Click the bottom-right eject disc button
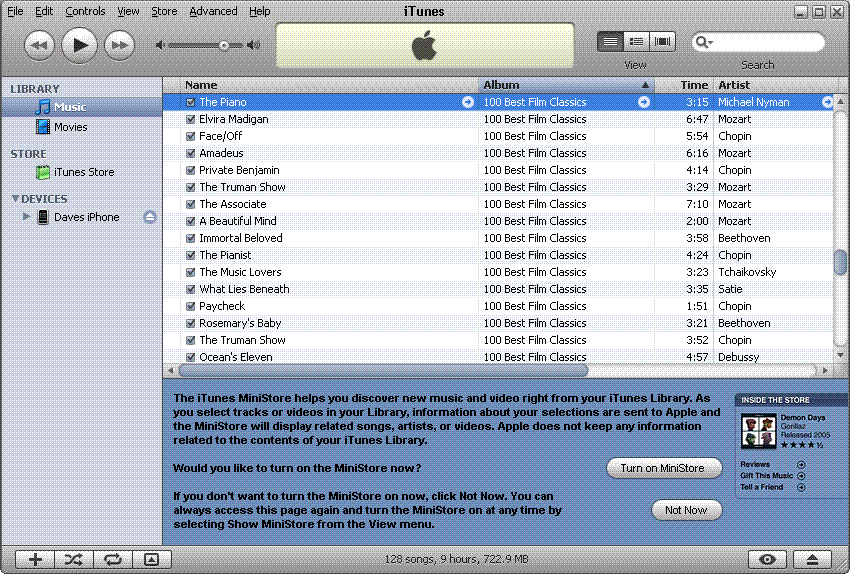Screen dimensions: 850x574 pyautogui.click(x=812, y=559)
